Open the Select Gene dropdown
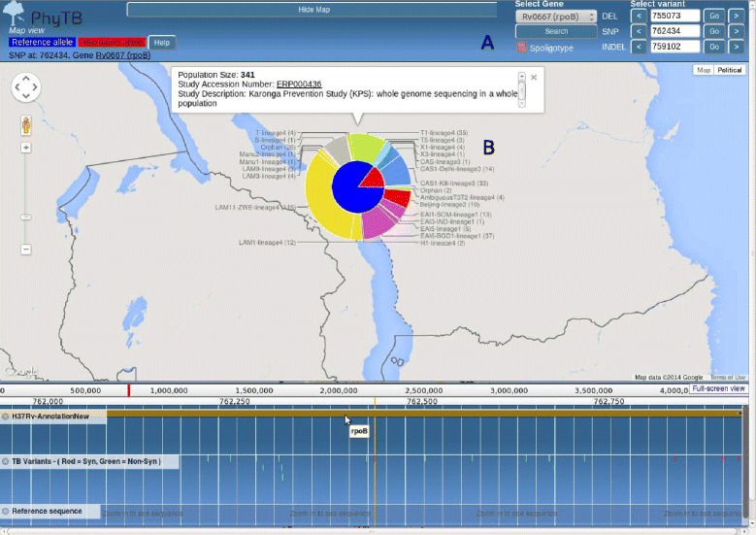The height and width of the screenshot is (535, 756). click(x=555, y=17)
